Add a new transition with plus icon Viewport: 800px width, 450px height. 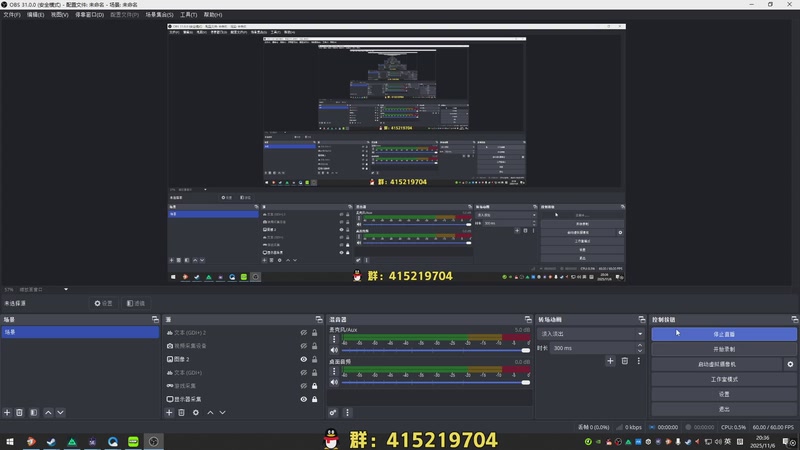[610, 361]
